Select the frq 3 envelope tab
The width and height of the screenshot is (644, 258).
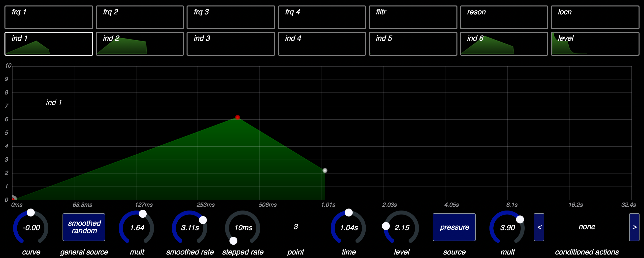(x=231, y=18)
